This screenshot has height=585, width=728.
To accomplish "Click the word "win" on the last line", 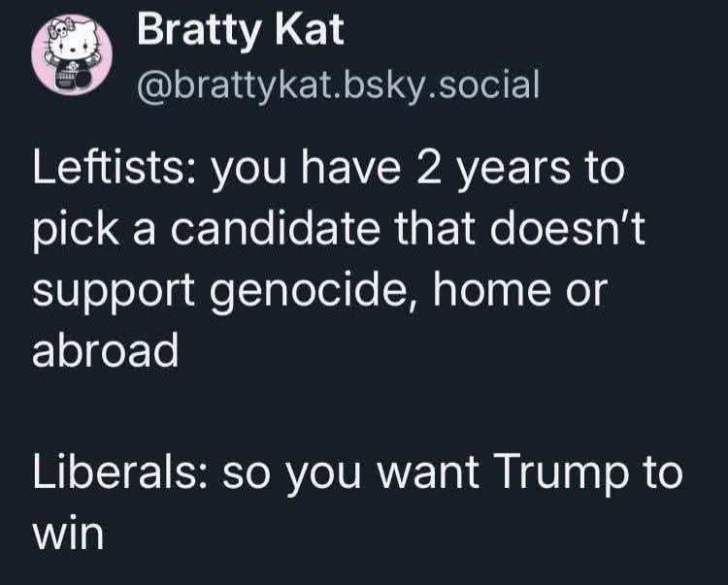I will 68,535.
